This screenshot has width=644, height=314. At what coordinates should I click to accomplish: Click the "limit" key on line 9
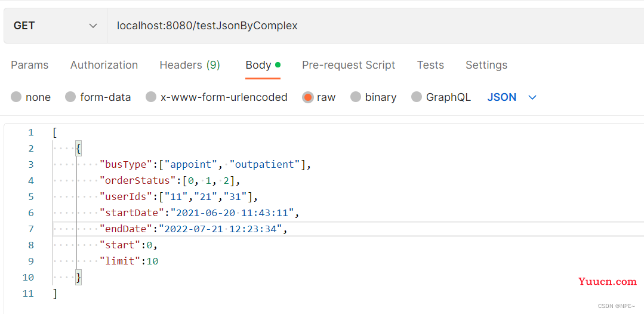pos(121,261)
